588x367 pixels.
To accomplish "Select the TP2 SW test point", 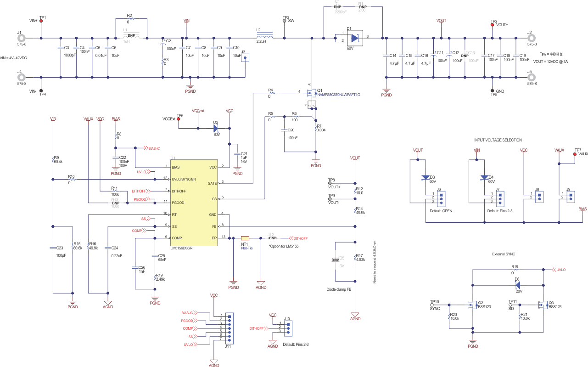I will (285, 21).
